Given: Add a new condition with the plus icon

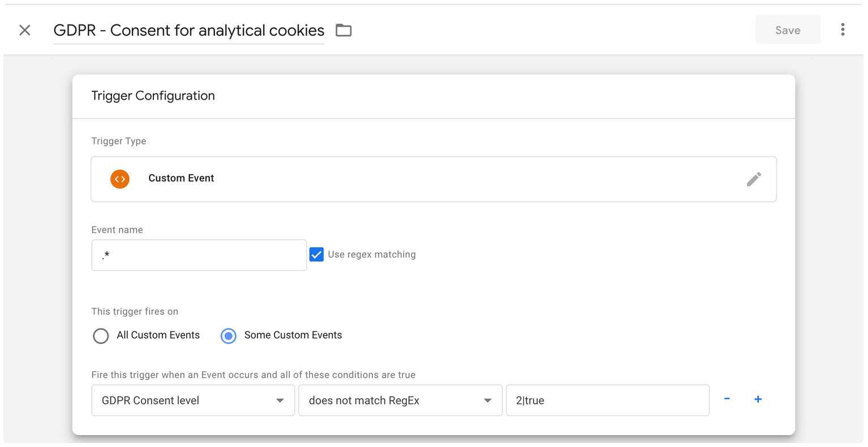Looking at the screenshot, I should pyautogui.click(x=758, y=399).
